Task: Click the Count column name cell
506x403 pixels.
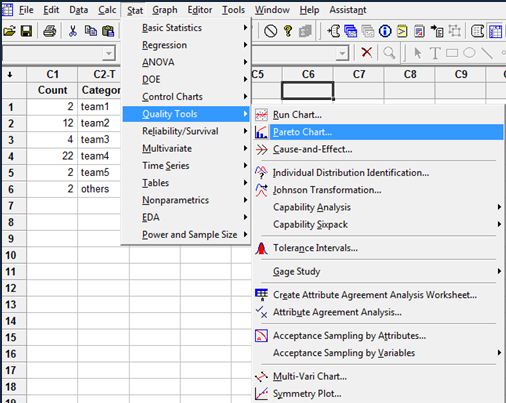Action: [x=52, y=90]
